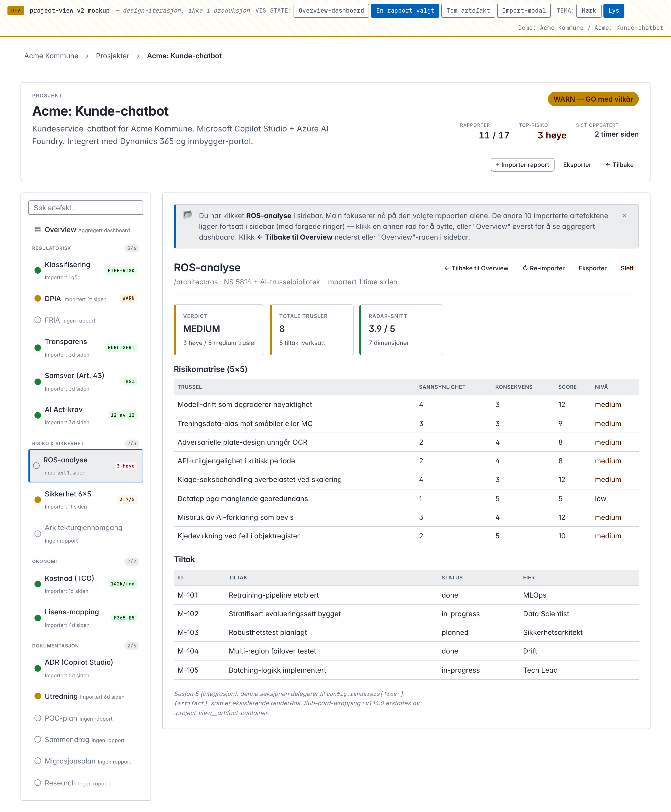671x812 pixels.
Task: Click the folder icon in info banner
Action: tap(188, 215)
